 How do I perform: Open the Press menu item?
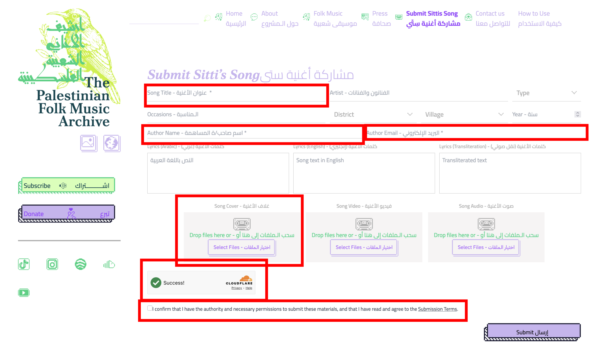(x=381, y=18)
